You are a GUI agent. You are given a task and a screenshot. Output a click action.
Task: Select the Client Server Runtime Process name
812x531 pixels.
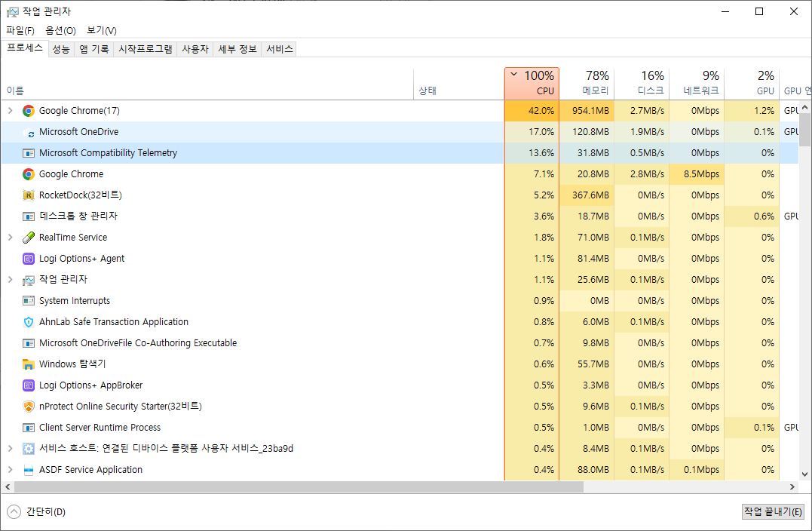point(100,428)
